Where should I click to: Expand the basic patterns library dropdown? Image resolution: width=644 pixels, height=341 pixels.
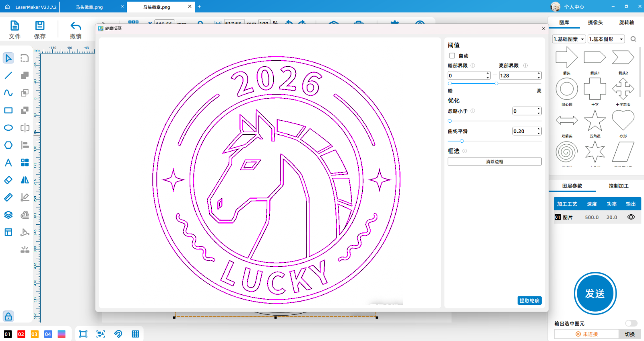[x=569, y=39]
